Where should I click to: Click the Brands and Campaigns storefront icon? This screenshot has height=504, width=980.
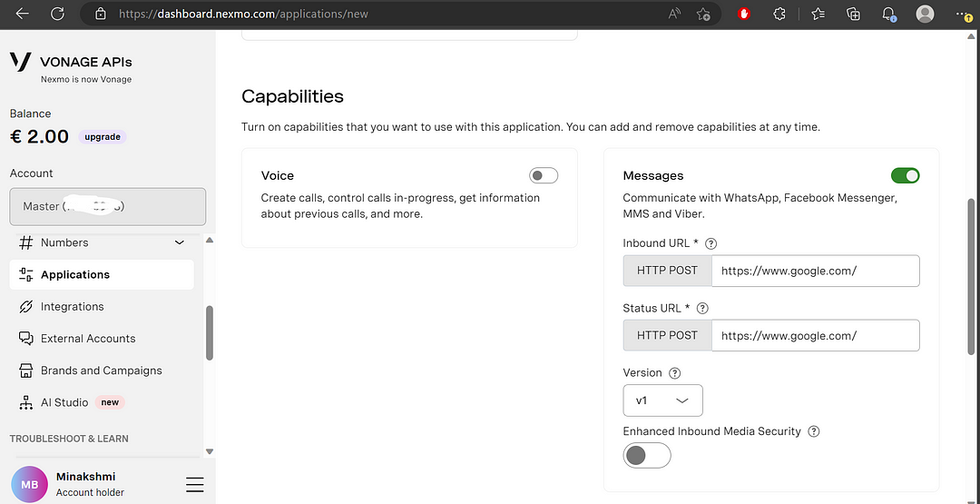[x=25, y=371]
